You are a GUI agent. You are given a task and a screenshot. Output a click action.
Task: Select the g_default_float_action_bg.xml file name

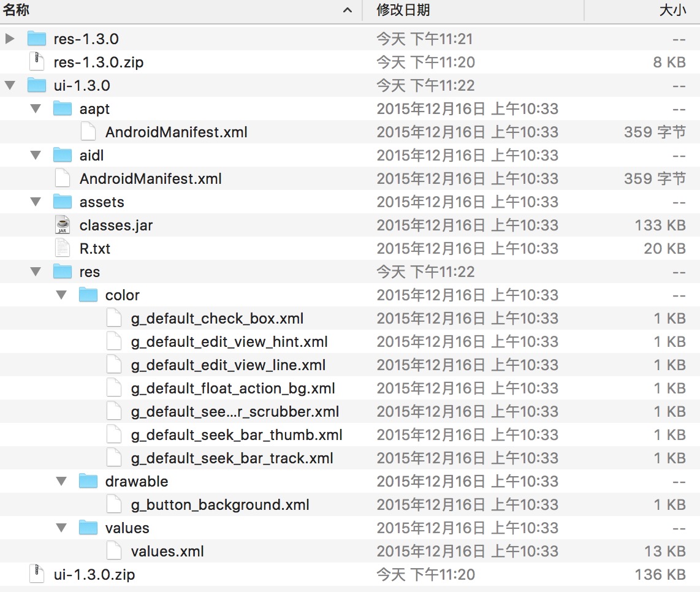click(x=233, y=389)
